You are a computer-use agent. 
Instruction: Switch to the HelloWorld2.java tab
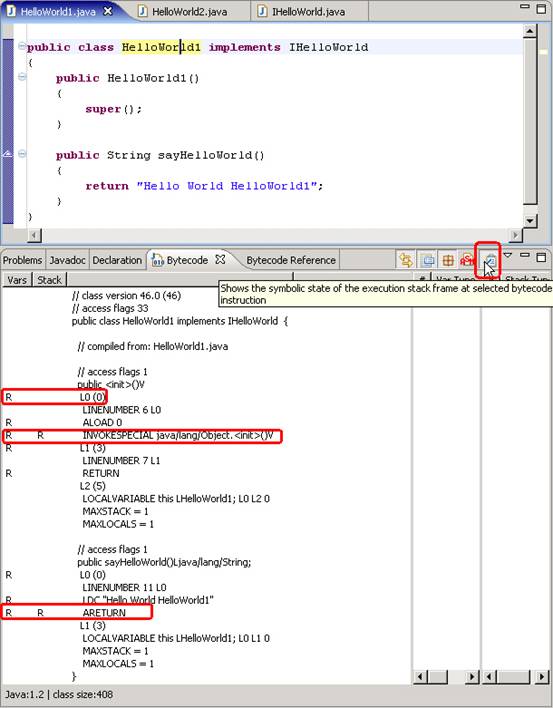pyautogui.click(x=189, y=12)
